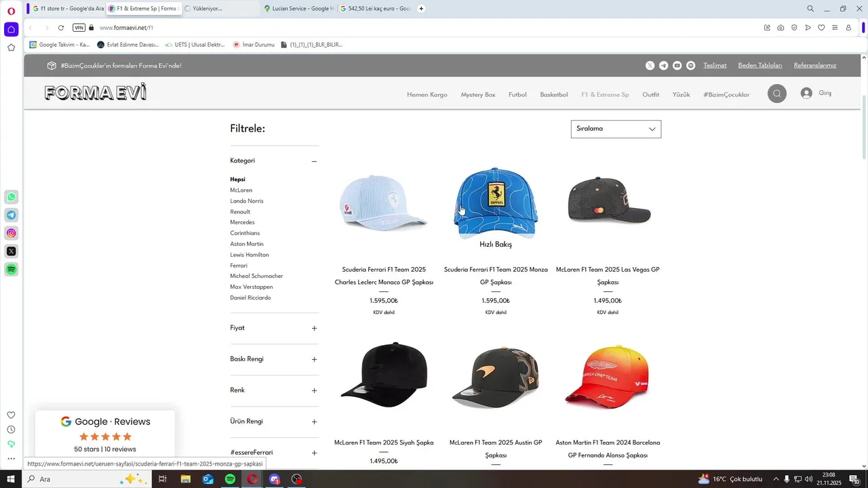Viewport: 868px width, 488px height.
Task: Expand the Baskı Rengi filter
Action: pos(314,359)
